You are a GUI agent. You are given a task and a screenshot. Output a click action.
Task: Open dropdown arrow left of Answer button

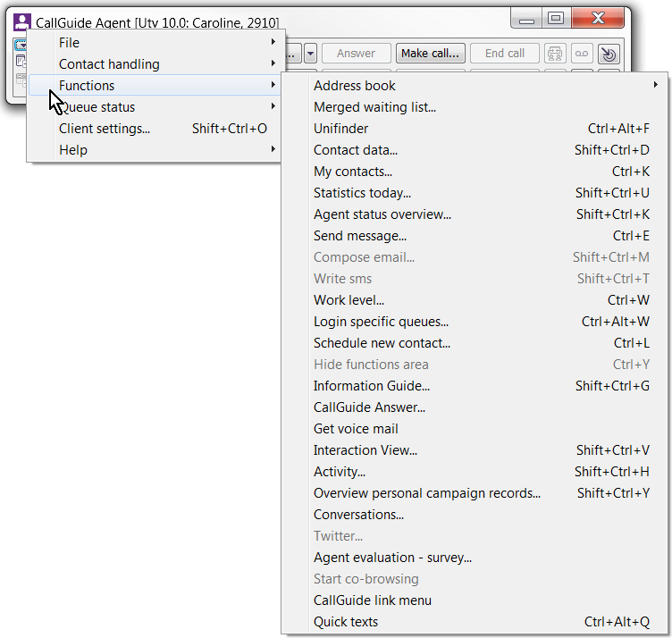point(310,54)
